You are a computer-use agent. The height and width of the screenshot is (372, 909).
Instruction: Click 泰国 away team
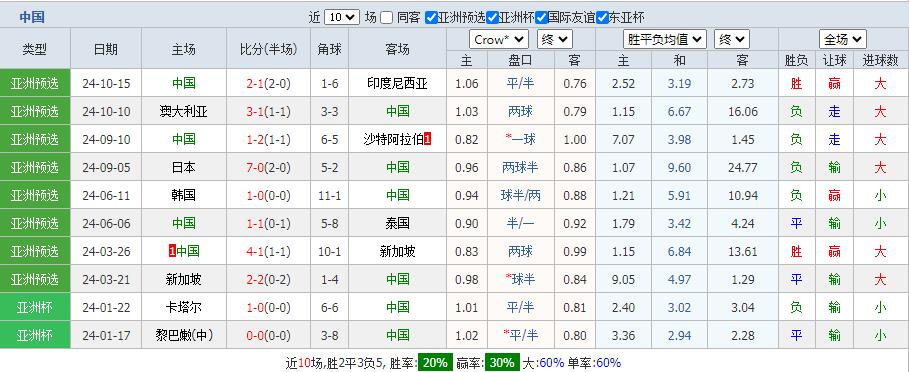click(397, 223)
